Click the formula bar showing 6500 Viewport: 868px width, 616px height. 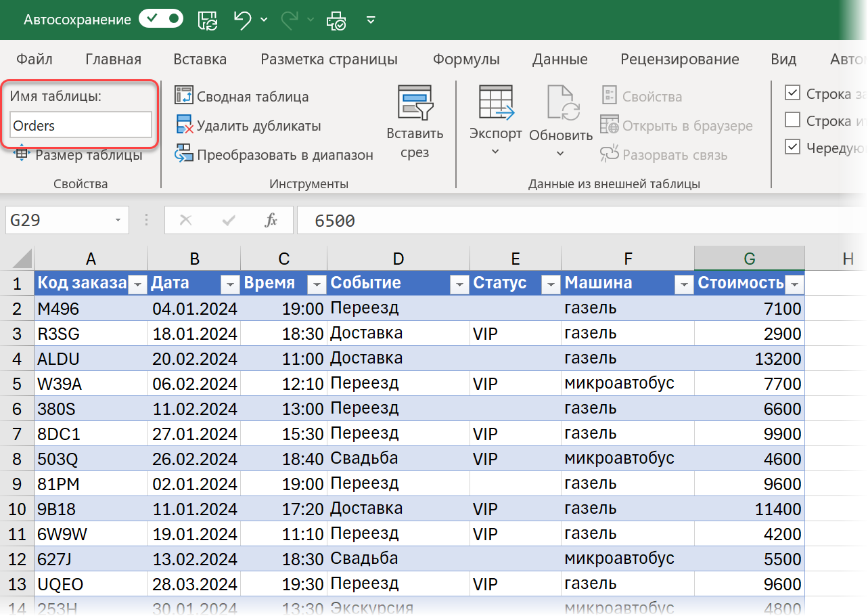point(582,221)
